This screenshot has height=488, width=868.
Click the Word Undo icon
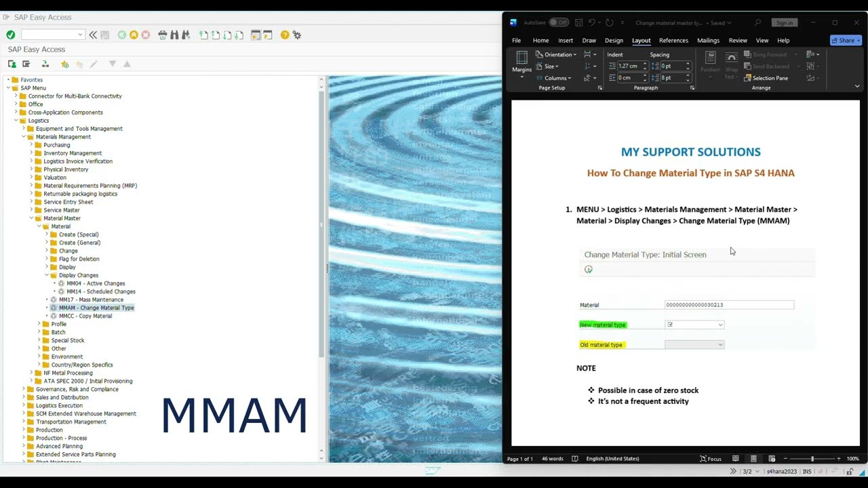pyautogui.click(x=592, y=22)
